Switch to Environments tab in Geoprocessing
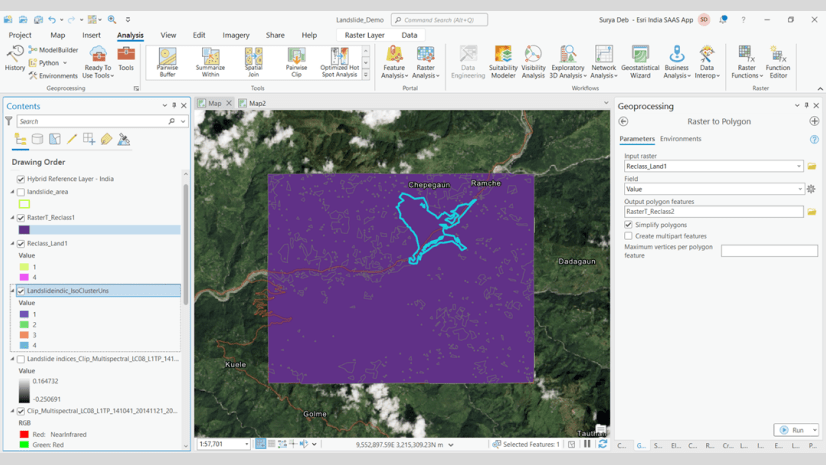 [680, 139]
